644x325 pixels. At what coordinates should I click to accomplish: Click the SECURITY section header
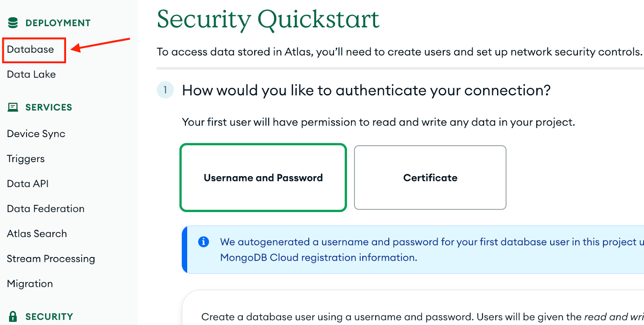pyautogui.click(x=49, y=317)
